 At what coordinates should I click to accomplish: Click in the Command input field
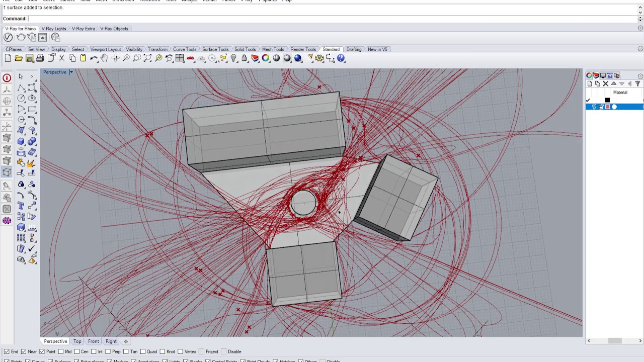(x=332, y=19)
